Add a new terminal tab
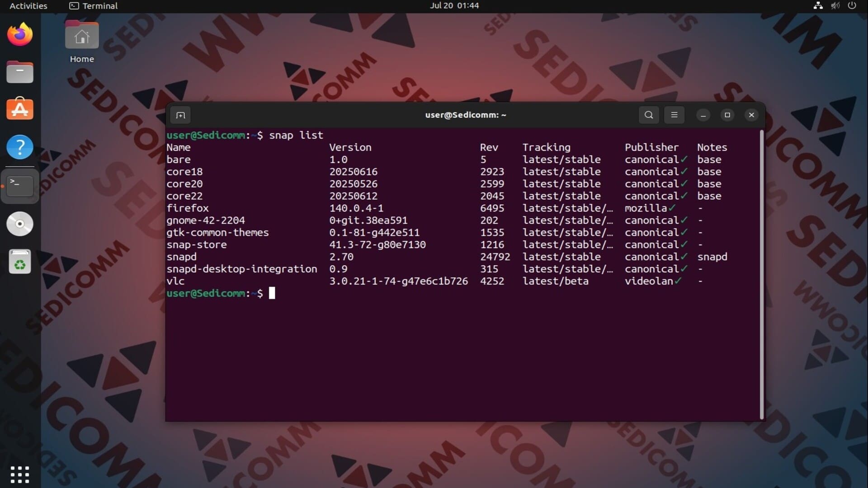The width and height of the screenshot is (868, 488). coord(180,115)
